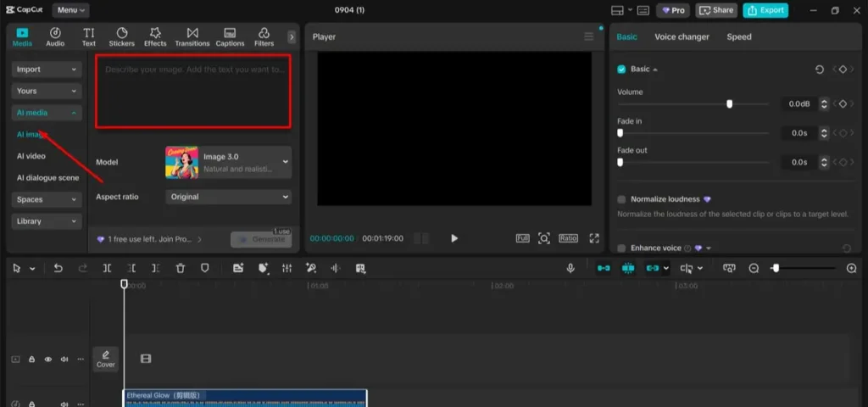This screenshot has height=407, width=868.
Task: Open the Join Pro free use link
Action: 149,239
